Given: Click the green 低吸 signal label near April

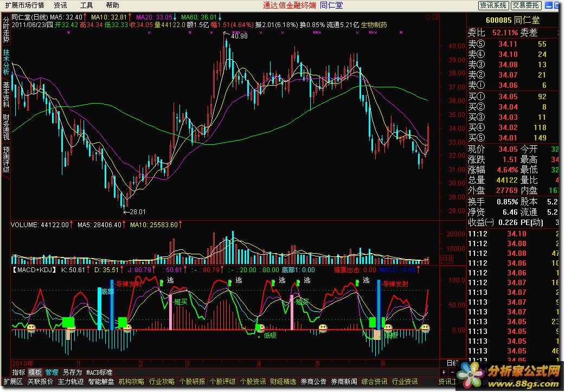Looking at the screenshot, I should pyautogui.click(x=270, y=336).
